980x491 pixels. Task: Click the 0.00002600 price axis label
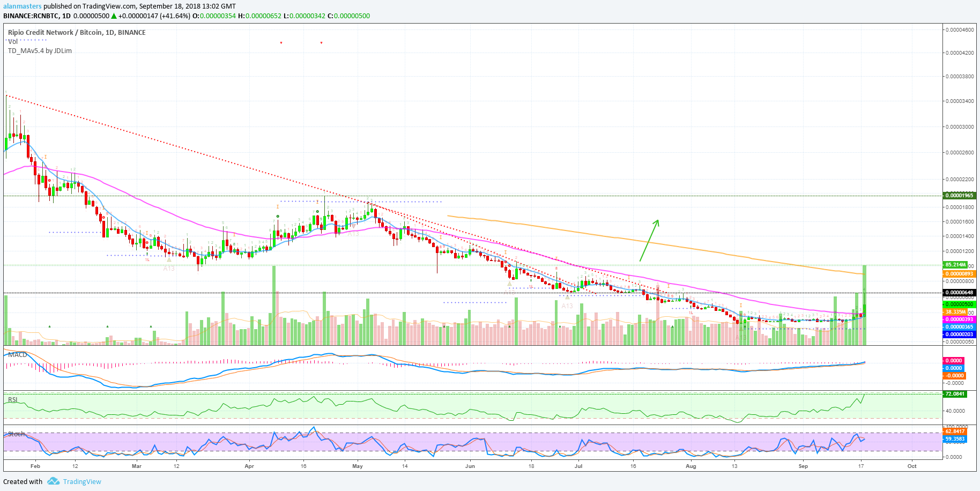960,153
